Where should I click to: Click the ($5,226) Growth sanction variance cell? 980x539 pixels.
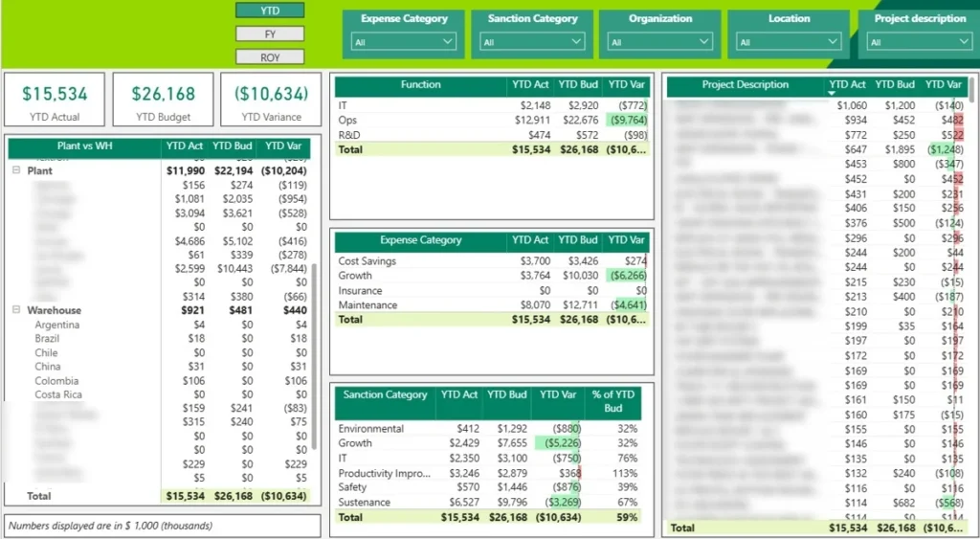[x=560, y=442]
